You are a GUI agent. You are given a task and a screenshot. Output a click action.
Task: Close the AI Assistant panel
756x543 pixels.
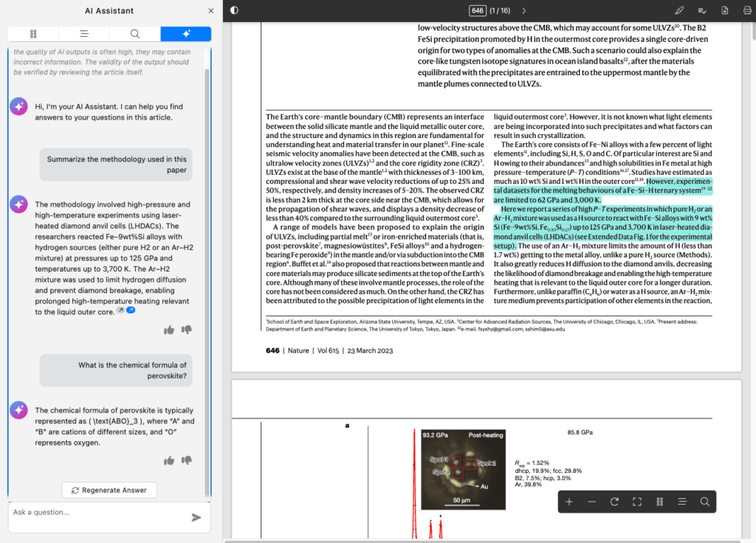(x=211, y=10)
